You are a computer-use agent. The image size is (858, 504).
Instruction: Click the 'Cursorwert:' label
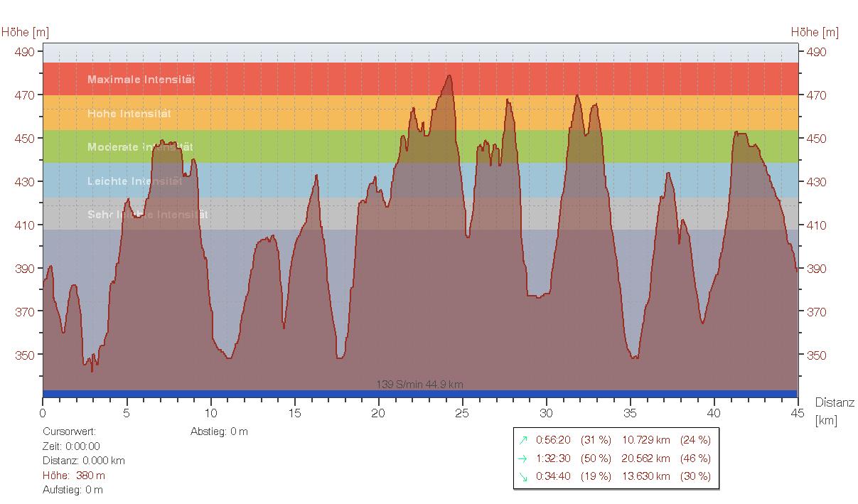click(x=69, y=431)
